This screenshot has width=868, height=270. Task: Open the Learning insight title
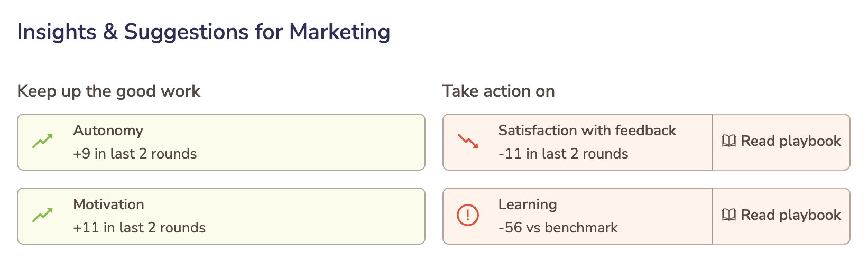pyautogui.click(x=527, y=204)
